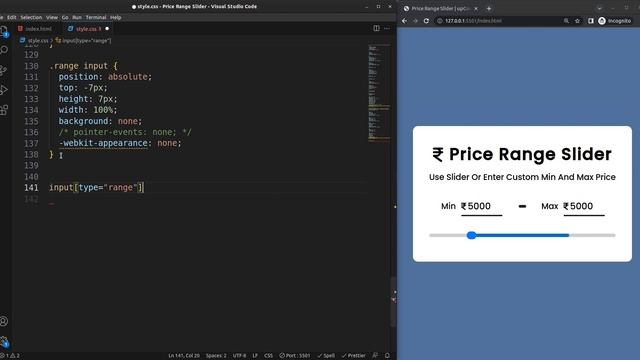Click the errors and warnings status counter
640x360 pixels.
coord(10,356)
